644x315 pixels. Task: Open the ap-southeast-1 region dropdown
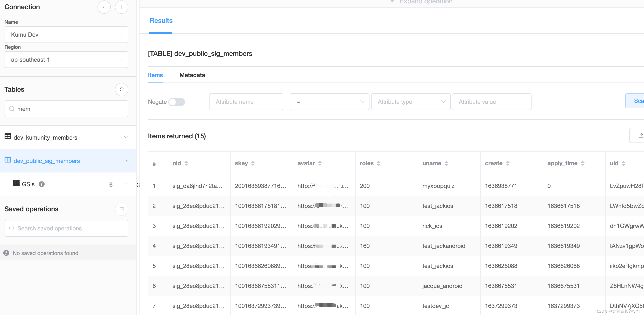[66, 60]
